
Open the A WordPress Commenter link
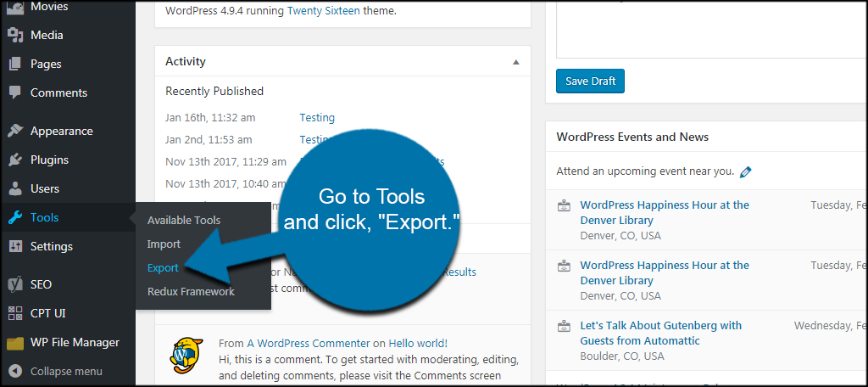[309, 343]
